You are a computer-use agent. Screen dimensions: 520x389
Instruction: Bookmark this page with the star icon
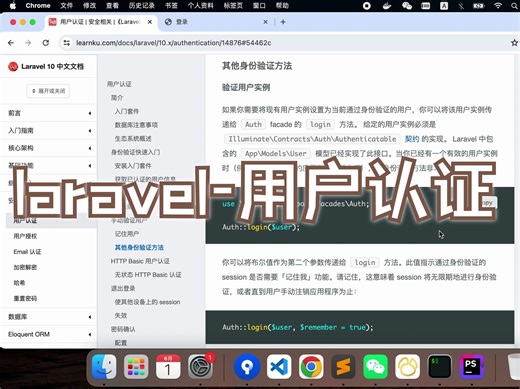click(514, 43)
